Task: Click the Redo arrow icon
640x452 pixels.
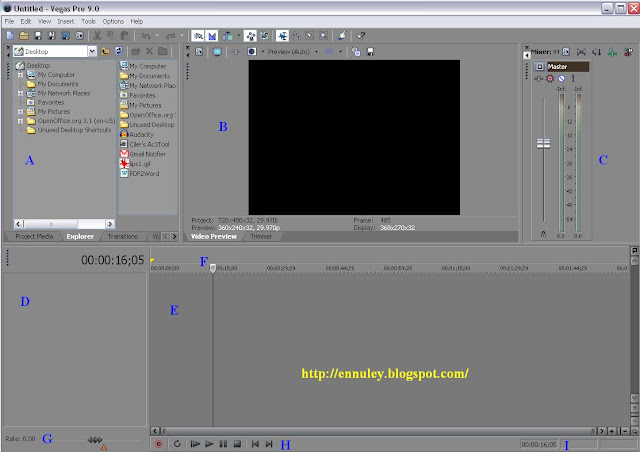Action: tap(171, 36)
